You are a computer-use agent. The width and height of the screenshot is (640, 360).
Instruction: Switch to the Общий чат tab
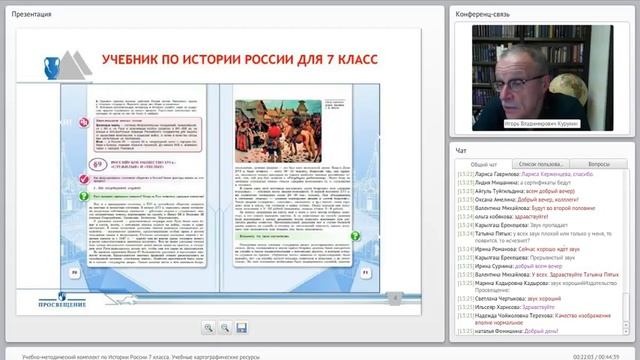click(484, 164)
